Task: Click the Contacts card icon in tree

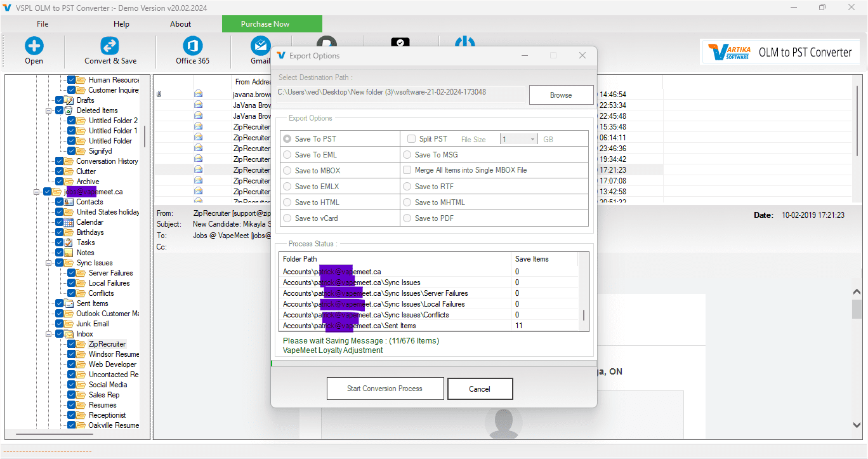Action: pos(69,202)
